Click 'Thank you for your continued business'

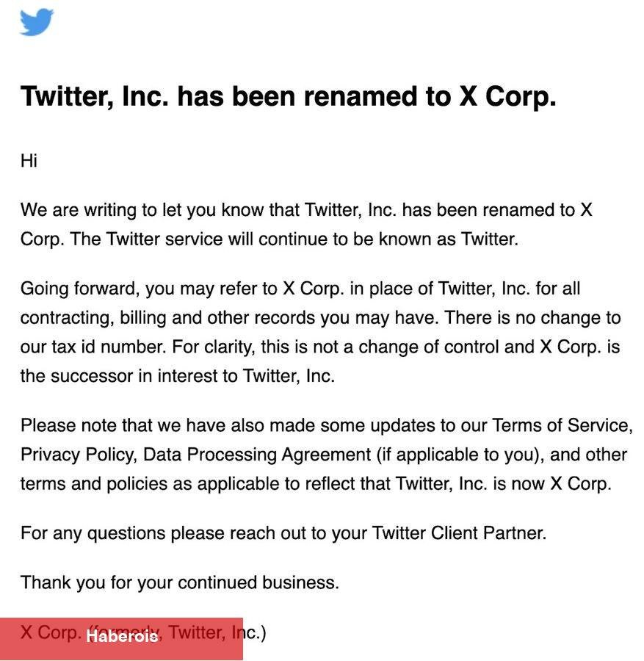pyautogui.click(x=180, y=582)
